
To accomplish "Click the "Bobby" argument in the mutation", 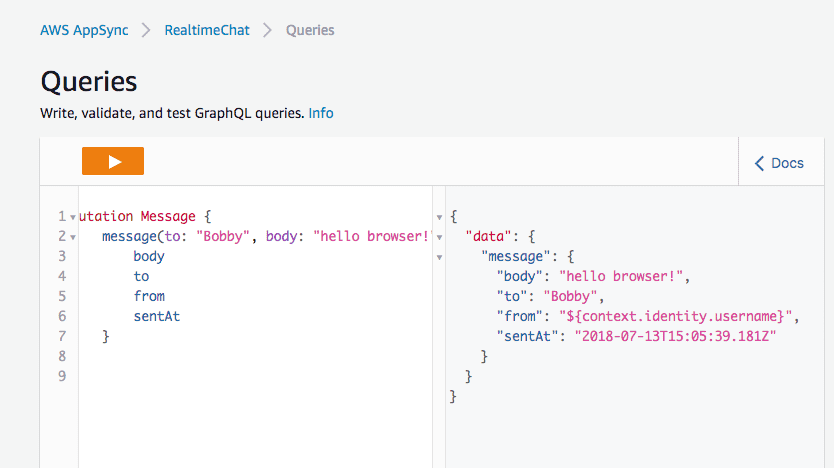I will (x=225, y=236).
